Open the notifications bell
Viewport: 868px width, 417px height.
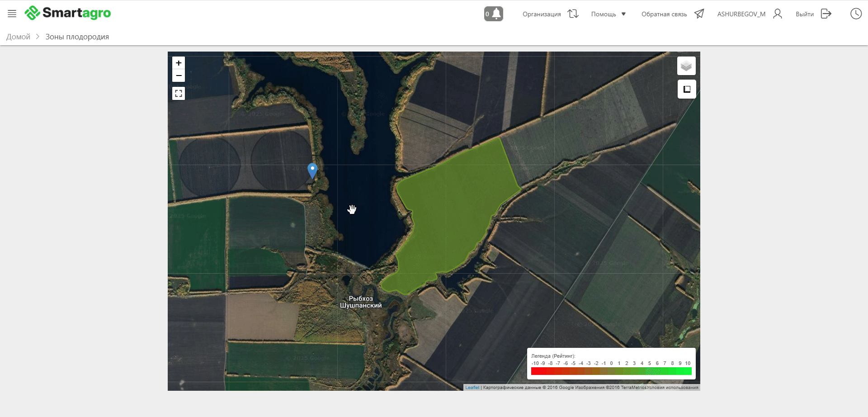pos(494,14)
